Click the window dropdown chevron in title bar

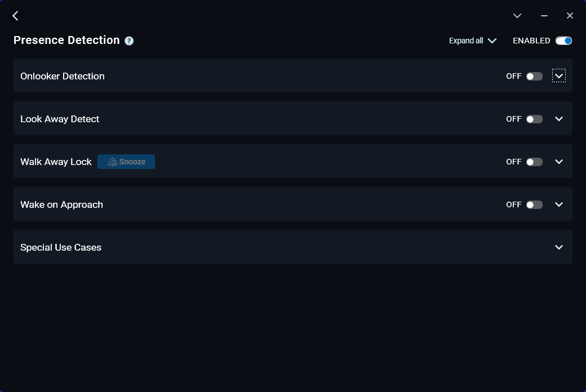click(517, 16)
